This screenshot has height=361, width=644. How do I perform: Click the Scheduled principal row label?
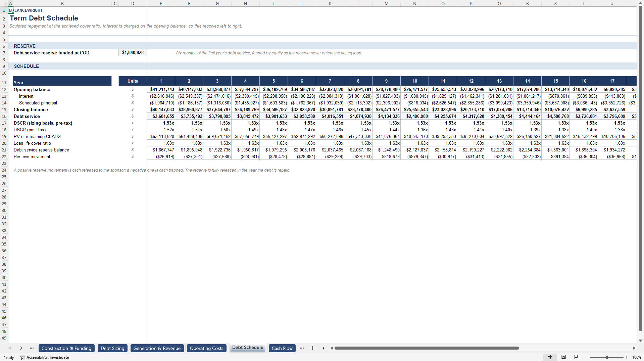point(38,103)
